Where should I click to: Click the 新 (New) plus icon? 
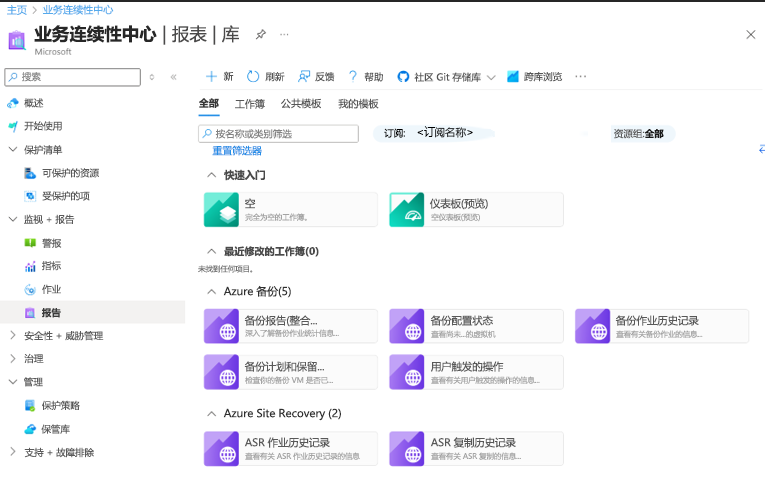coord(211,77)
